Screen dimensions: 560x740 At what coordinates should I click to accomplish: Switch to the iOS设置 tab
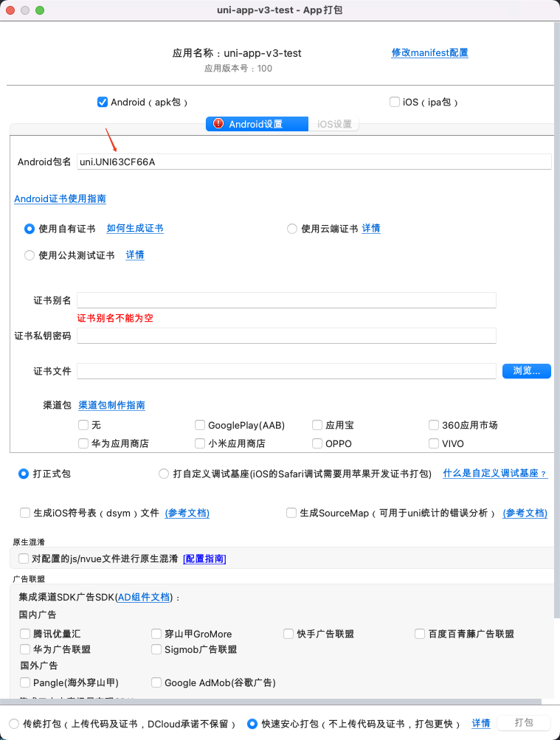(x=334, y=124)
